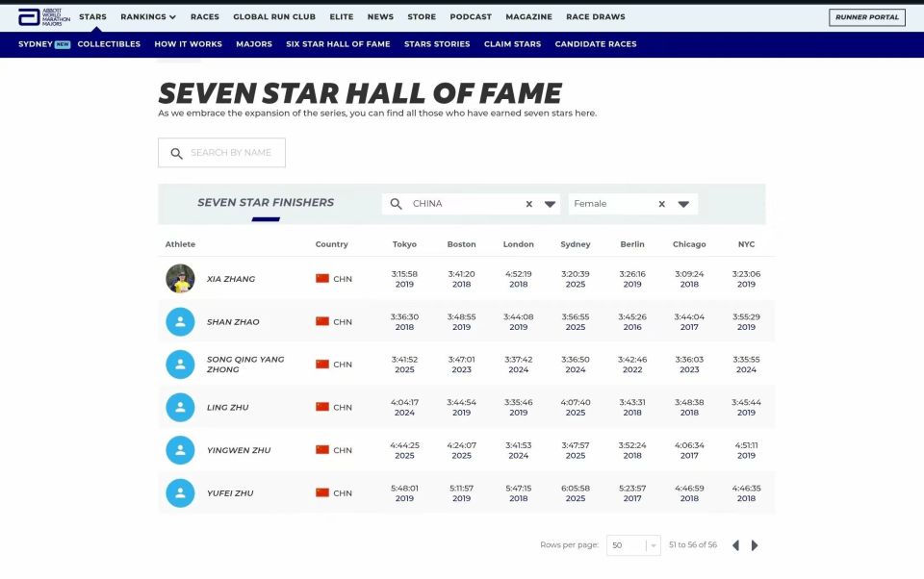
Task: Open Stars Stories page
Action: pos(437,44)
